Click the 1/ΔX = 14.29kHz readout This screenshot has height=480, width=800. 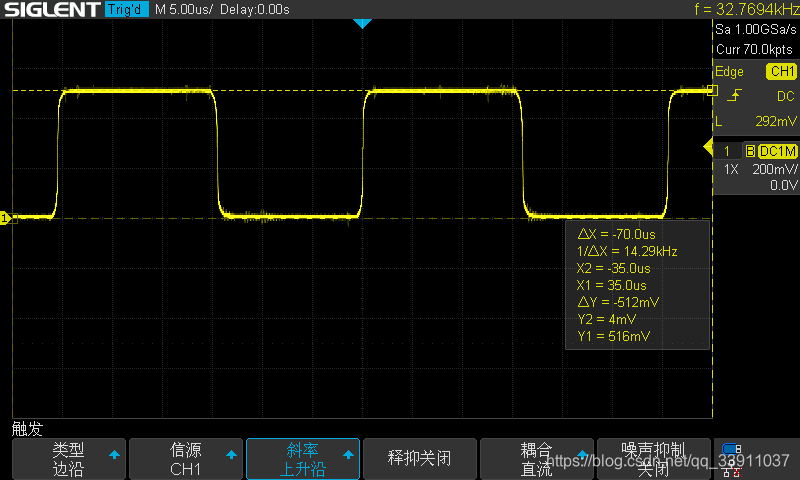627,251
